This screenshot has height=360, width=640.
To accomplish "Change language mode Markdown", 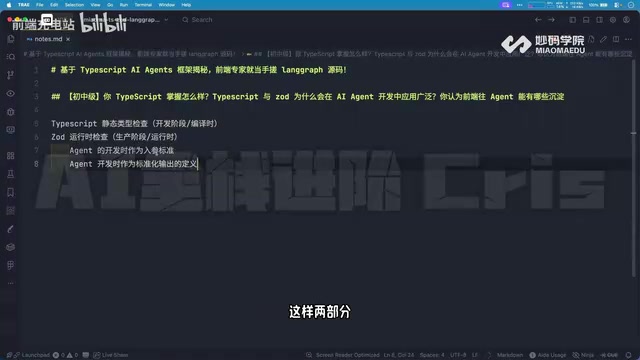I will (x=510, y=355).
